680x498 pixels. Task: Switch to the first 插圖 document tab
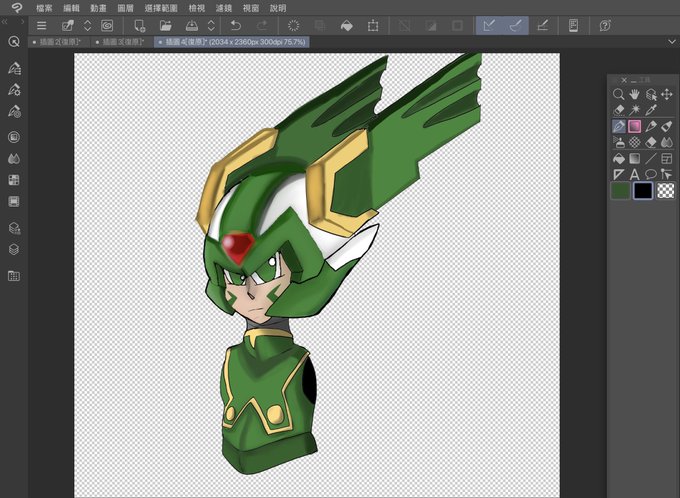tap(59, 43)
